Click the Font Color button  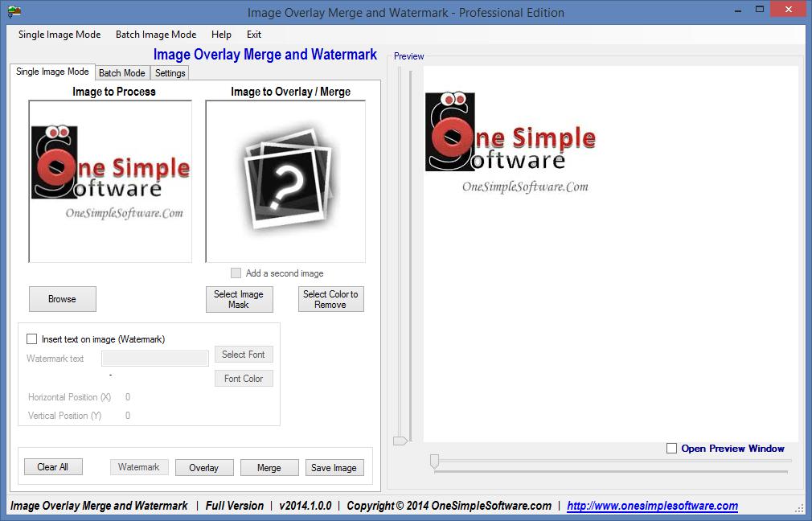coord(244,379)
